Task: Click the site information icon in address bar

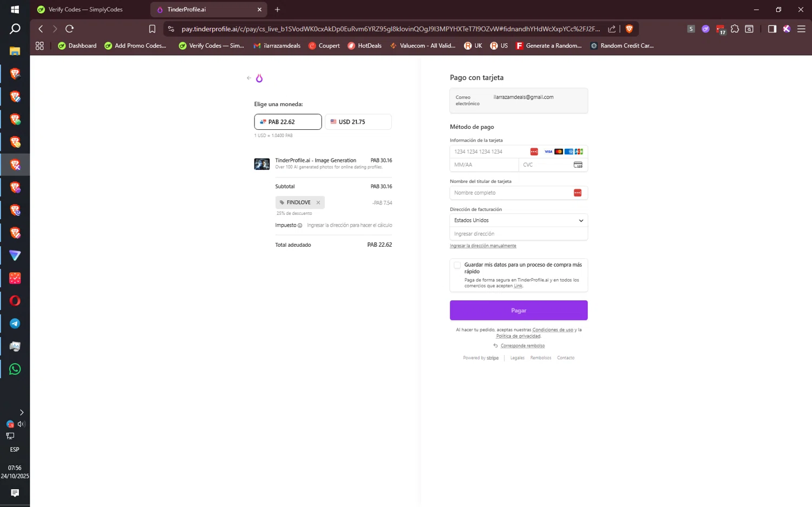Action: point(171,29)
